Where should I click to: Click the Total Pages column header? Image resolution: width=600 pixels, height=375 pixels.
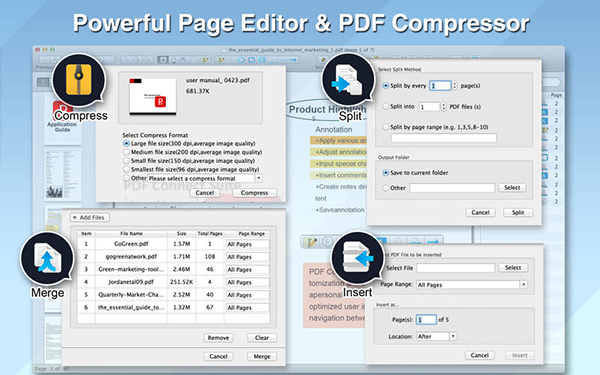pyautogui.click(x=210, y=233)
